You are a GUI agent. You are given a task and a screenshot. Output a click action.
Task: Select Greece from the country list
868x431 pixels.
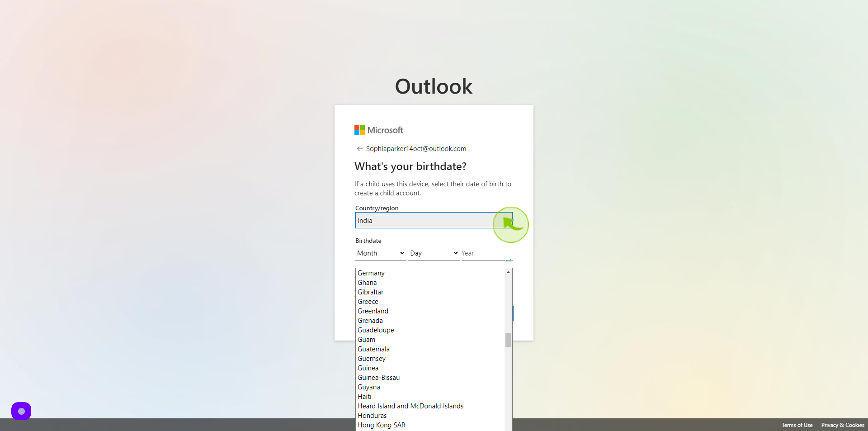click(430, 302)
